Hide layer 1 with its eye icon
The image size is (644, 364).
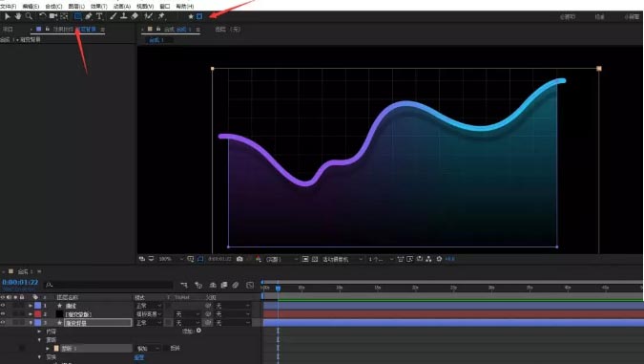3,306
